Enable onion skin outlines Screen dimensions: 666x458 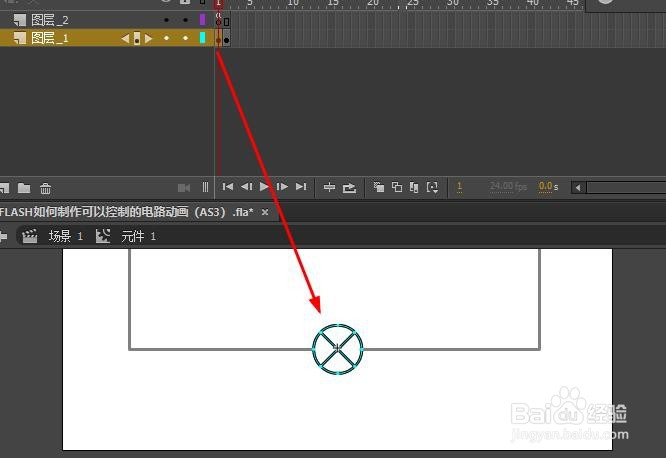point(397,187)
